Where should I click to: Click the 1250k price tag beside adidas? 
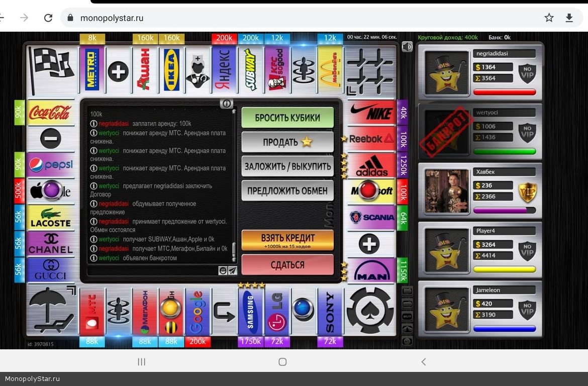[x=403, y=165]
